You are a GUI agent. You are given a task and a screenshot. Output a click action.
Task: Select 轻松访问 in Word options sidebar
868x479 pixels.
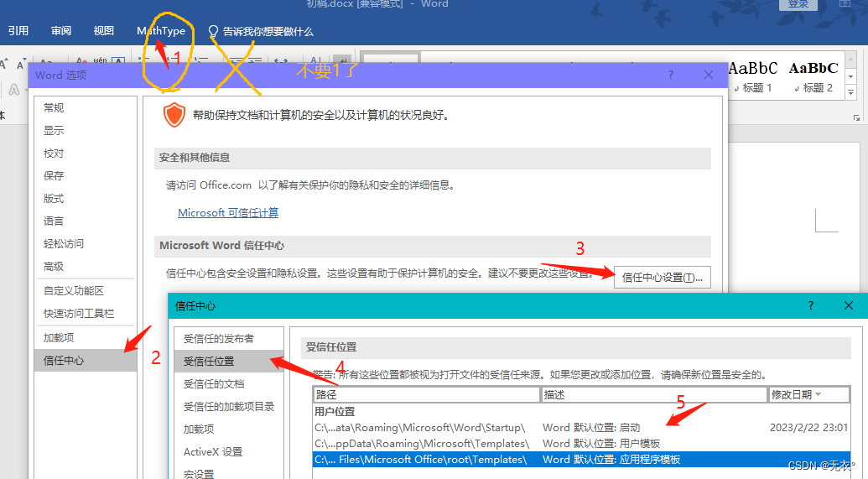pyautogui.click(x=86, y=243)
